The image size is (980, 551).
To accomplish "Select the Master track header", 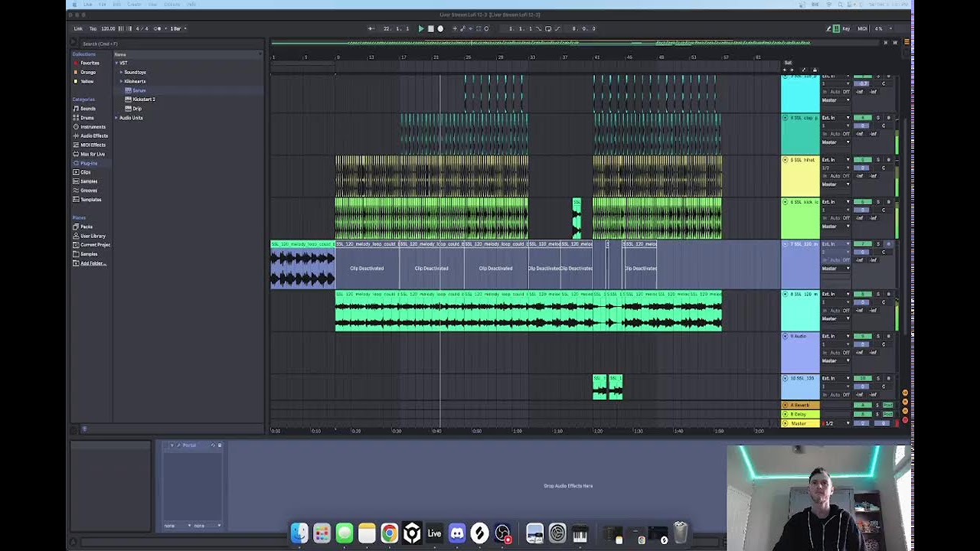I will pyautogui.click(x=801, y=423).
